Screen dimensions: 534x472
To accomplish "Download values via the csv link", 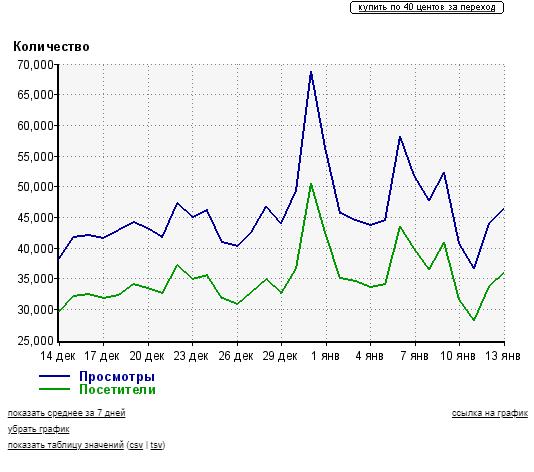I will pyautogui.click(x=136, y=445).
